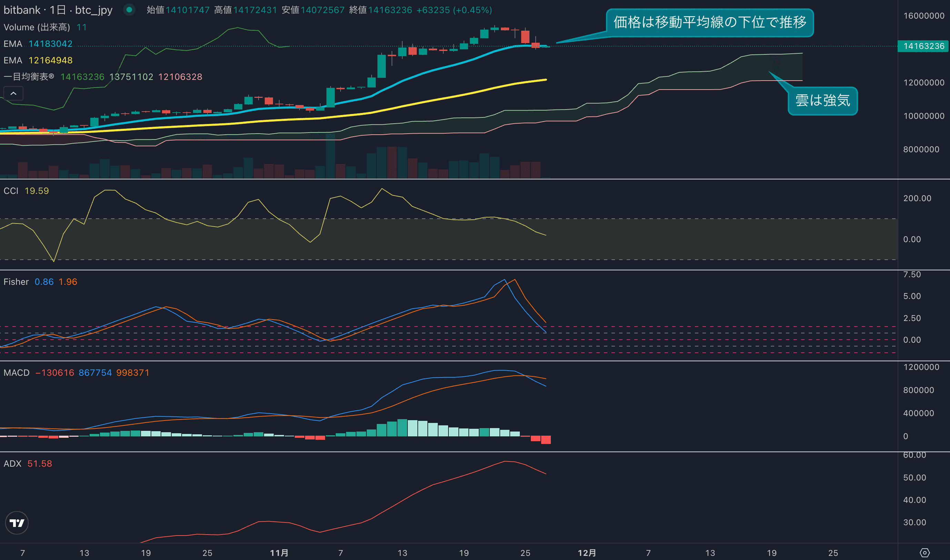Select the CCI indicator label
This screenshot has height=560, width=950.
pos(11,191)
